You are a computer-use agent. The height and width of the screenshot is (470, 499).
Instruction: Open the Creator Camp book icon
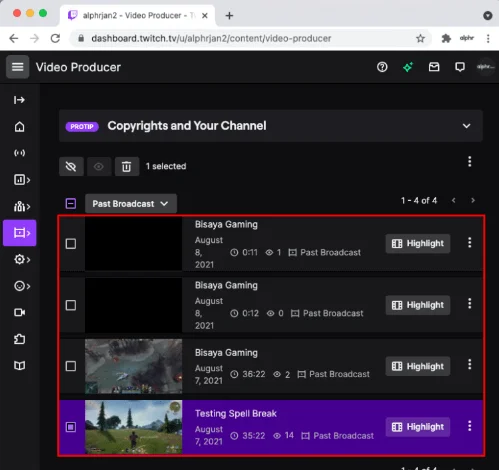click(19, 366)
